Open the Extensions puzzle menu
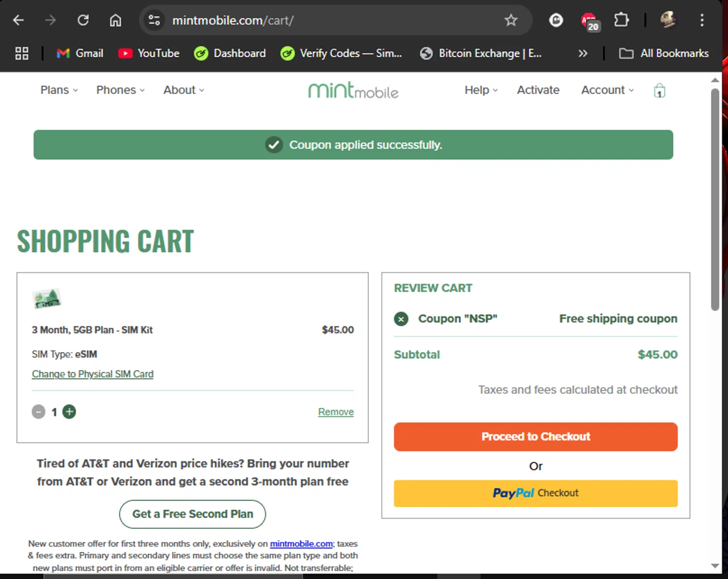Image resolution: width=728 pixels, height=579 pixels. (x=621, y=20)
